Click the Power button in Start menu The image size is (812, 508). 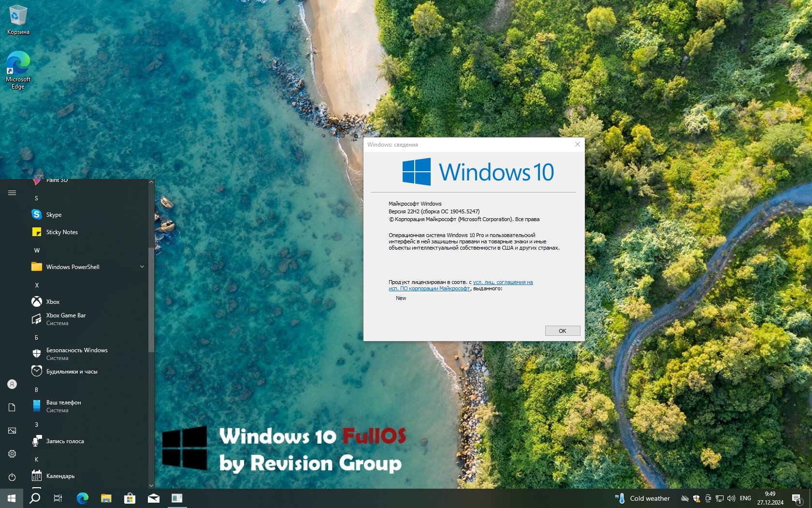pos(12,477)
